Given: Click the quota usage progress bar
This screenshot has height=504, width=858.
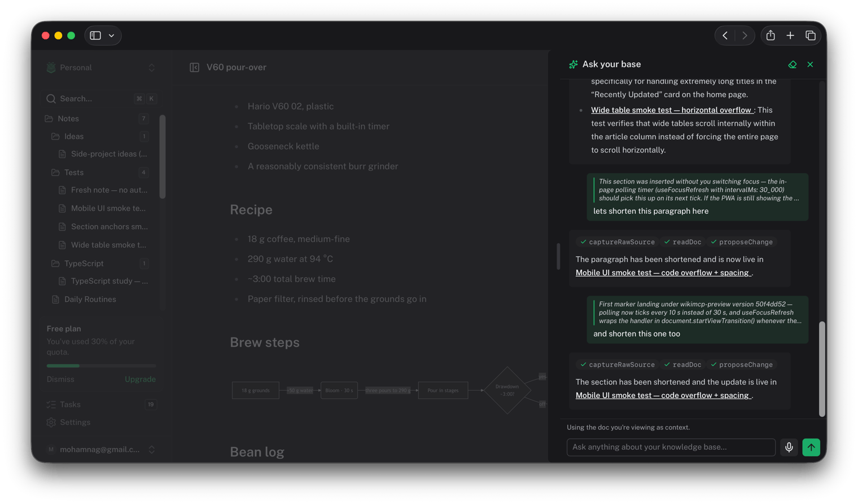Looking at the screenshot, I should [x=101, y=366].
